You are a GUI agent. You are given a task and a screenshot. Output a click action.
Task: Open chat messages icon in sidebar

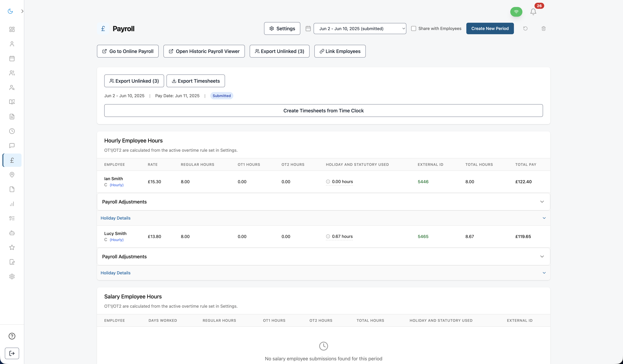coord(12,146)
